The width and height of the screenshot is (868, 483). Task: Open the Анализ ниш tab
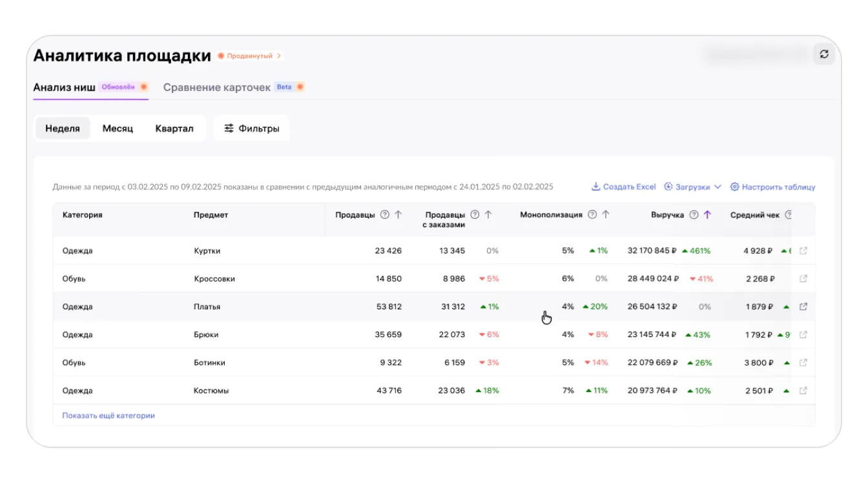coord(65,87)
